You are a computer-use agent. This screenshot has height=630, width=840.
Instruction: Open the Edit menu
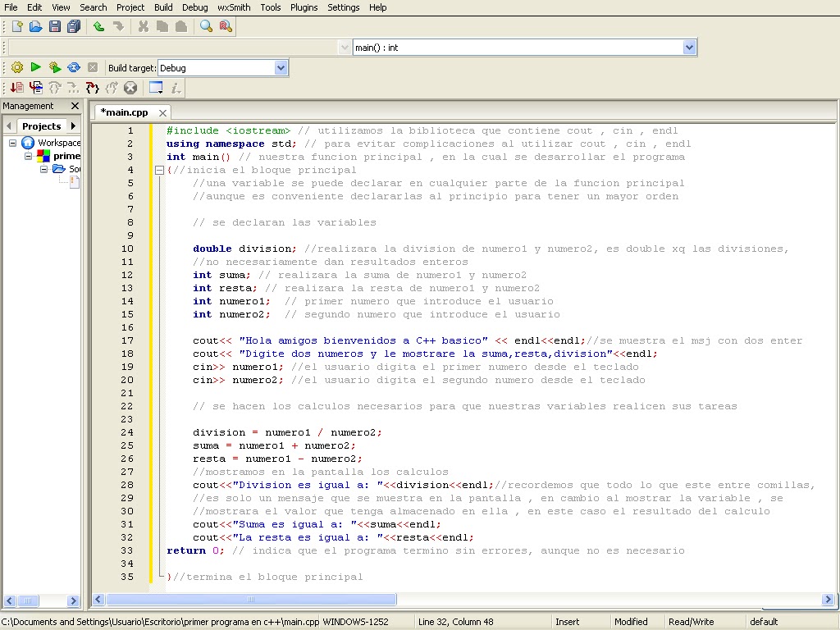pos(34,7)
